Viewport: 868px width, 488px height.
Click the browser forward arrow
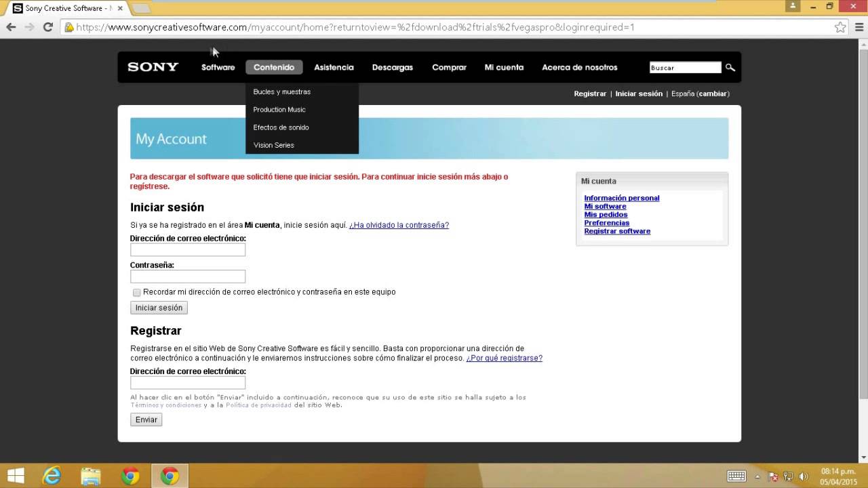click(x=29, y=27)
